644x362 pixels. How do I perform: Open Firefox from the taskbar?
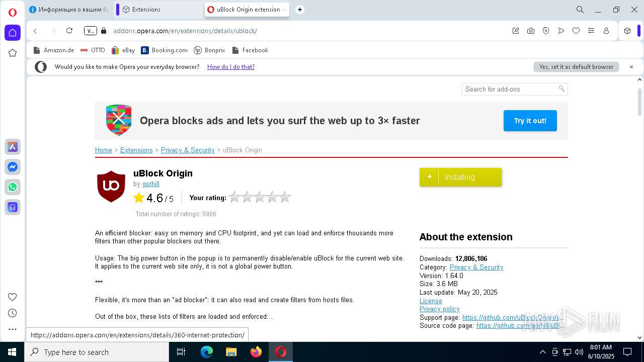tap(256, 352)
